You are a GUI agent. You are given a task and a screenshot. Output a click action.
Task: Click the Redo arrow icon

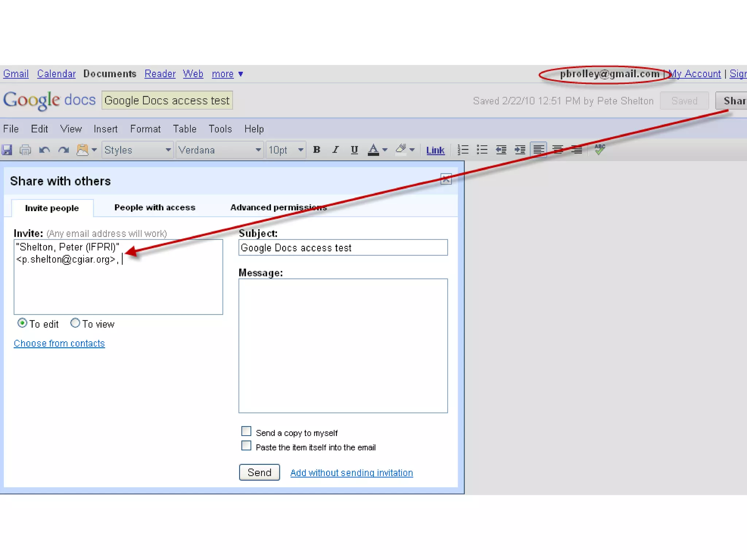(x=64, y=150)
